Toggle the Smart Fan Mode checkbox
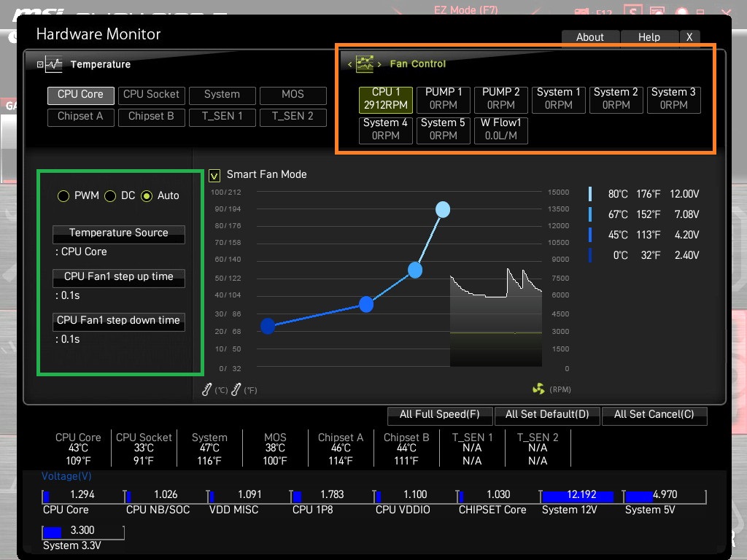747x560 pixels. coord(214,176)
